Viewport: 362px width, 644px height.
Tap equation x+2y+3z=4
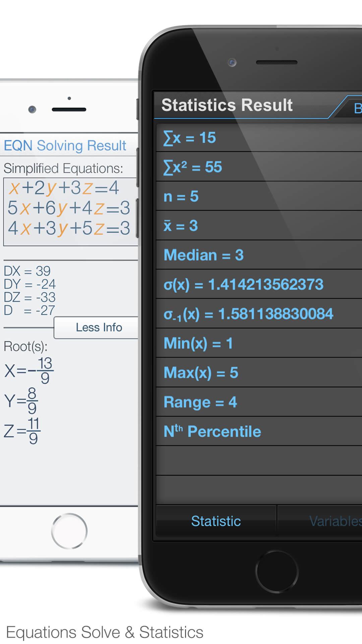[64, 188]
